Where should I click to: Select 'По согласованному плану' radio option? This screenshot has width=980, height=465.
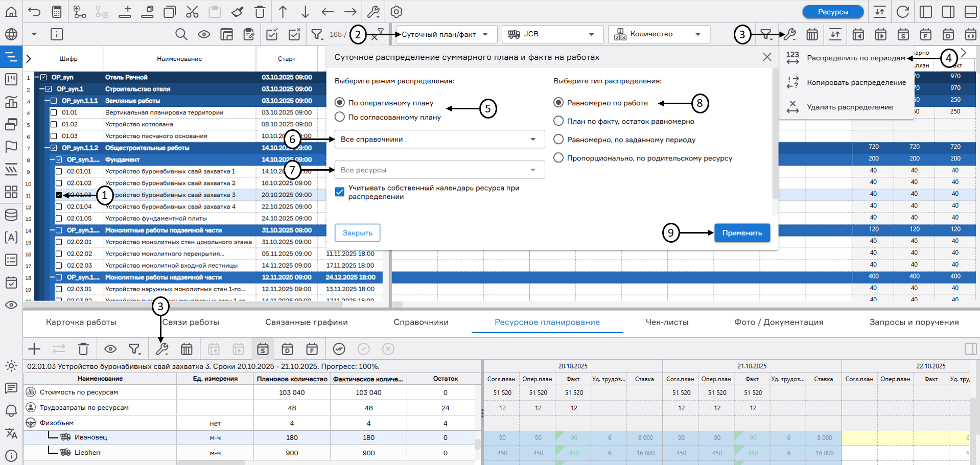[x=340, y=117]
